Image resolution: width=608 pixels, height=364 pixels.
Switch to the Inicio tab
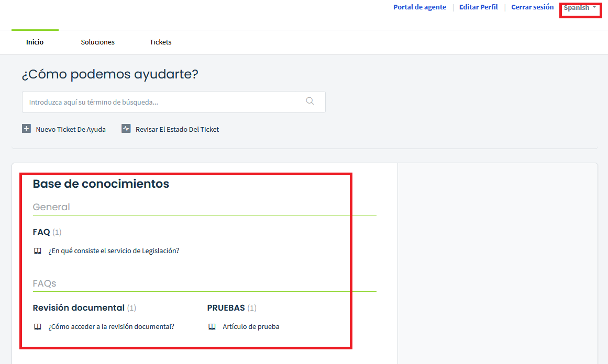point(35,42)
